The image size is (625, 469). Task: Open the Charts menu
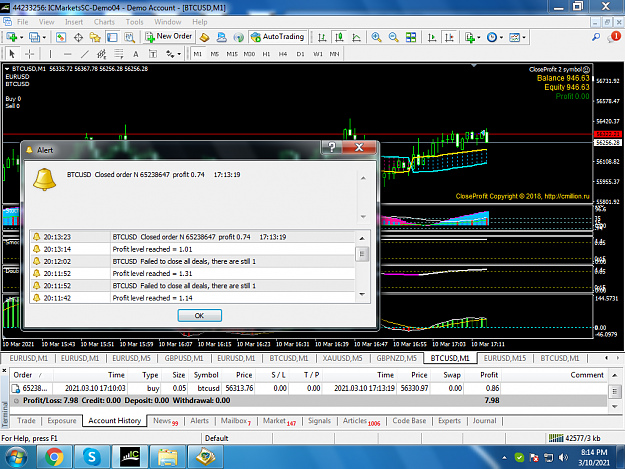pos(104,22)
